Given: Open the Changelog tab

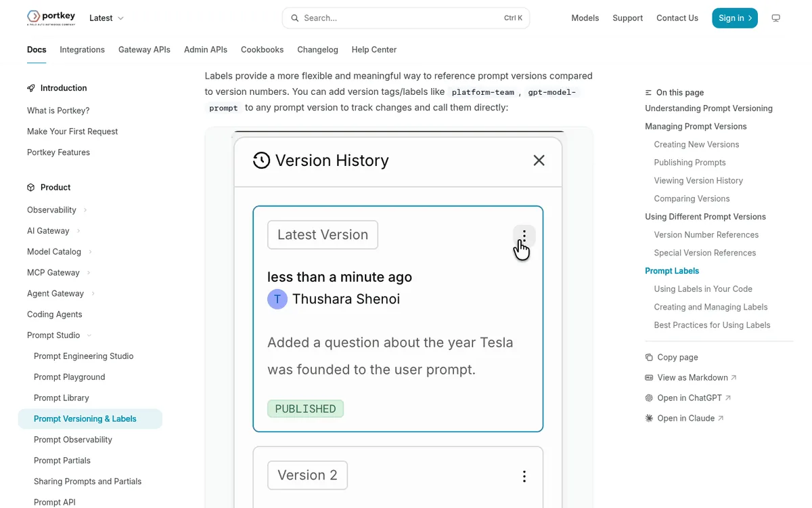Looking at the screenshot, I should (318, 49).
